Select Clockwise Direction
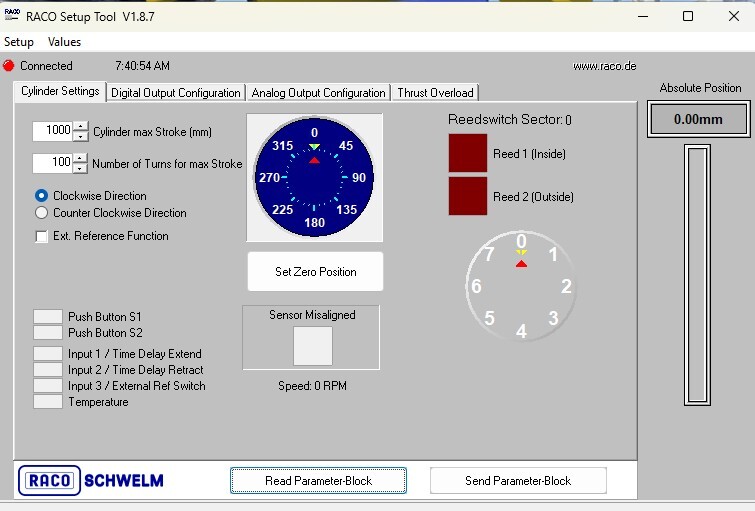The width and height of the screenshot is (755, 511). (41, 196)
